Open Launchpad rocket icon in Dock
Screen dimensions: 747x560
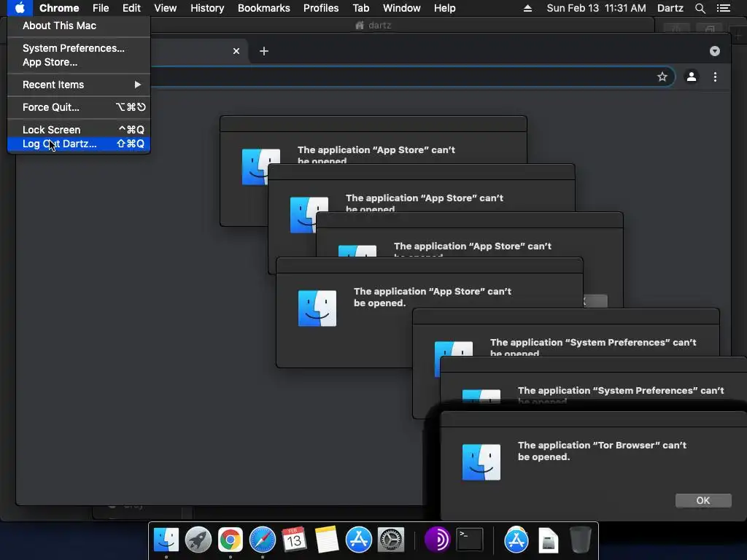point(198,540)
